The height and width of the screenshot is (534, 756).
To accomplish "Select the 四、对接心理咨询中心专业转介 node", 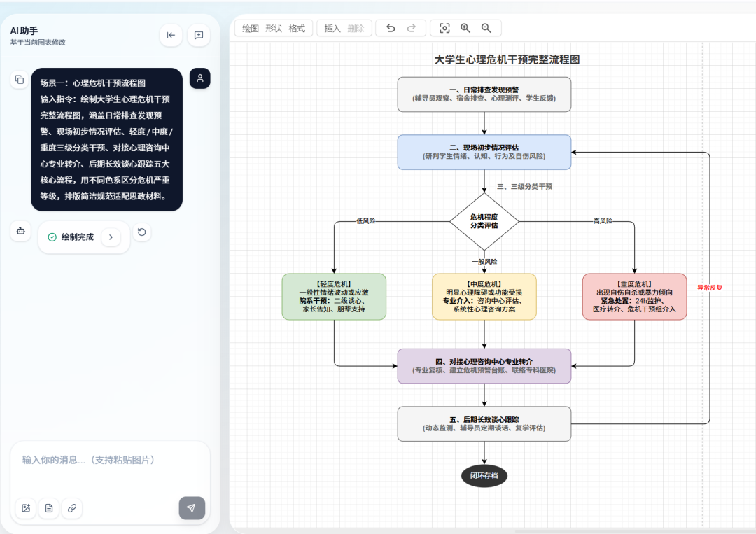I will (x=484, y=366).
